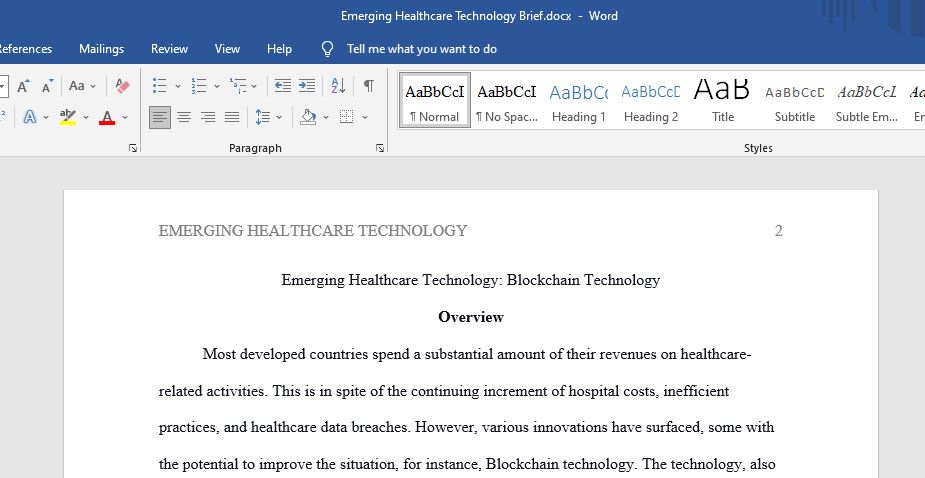Click the Change Case Aa button
The image size is (925, 478).
click(x=77, y=86)
